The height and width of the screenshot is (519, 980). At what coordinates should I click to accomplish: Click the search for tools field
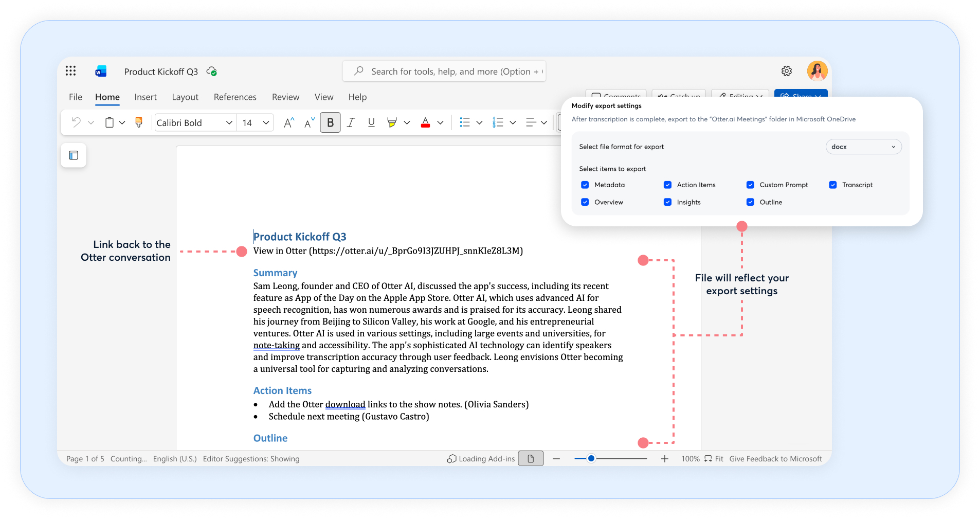444,71
